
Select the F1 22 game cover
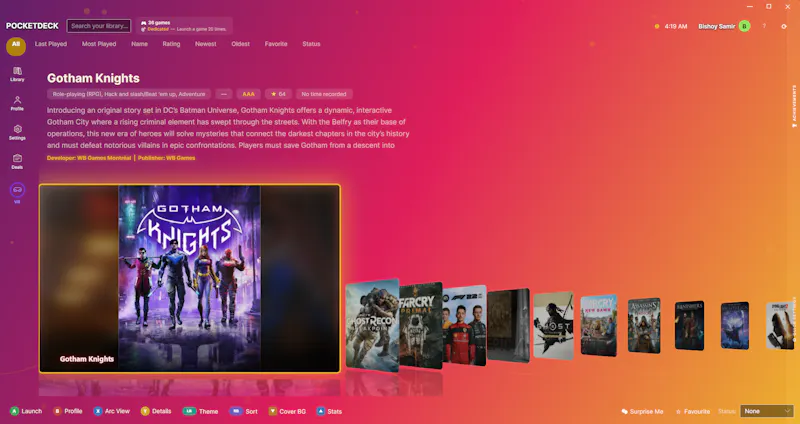(x=464, y=325)
